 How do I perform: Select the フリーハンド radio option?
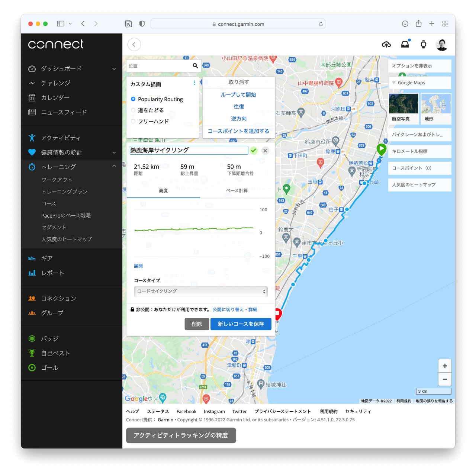pyautogui.click(x=133, y=121)
